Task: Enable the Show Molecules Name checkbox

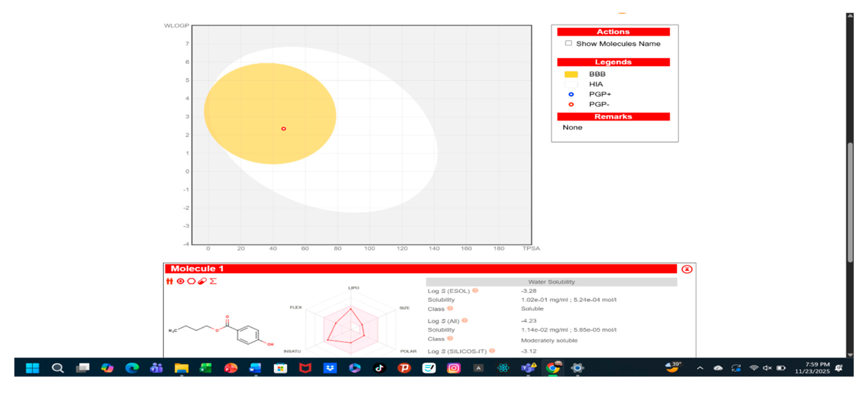Action: coord(569,43)
